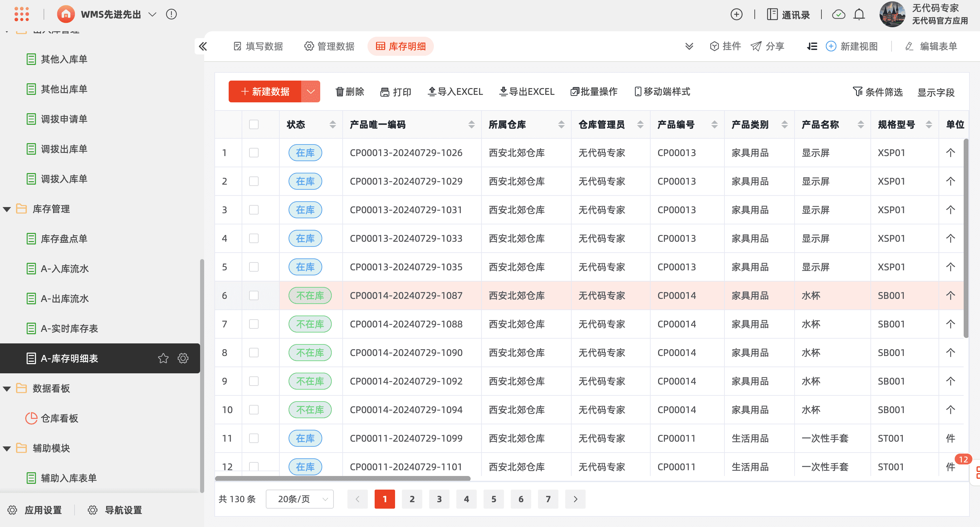
Task: Click the horizontal table scrollbar
Action: pos(342,478)
